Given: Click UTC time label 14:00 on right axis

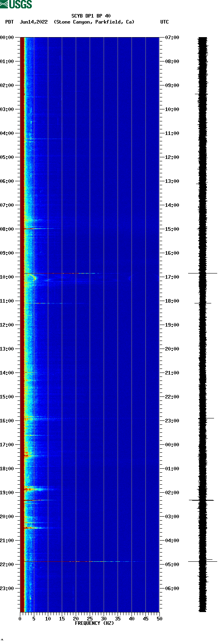Looking at the screenshot, I should pyautogui.click(x=172, y=205).
